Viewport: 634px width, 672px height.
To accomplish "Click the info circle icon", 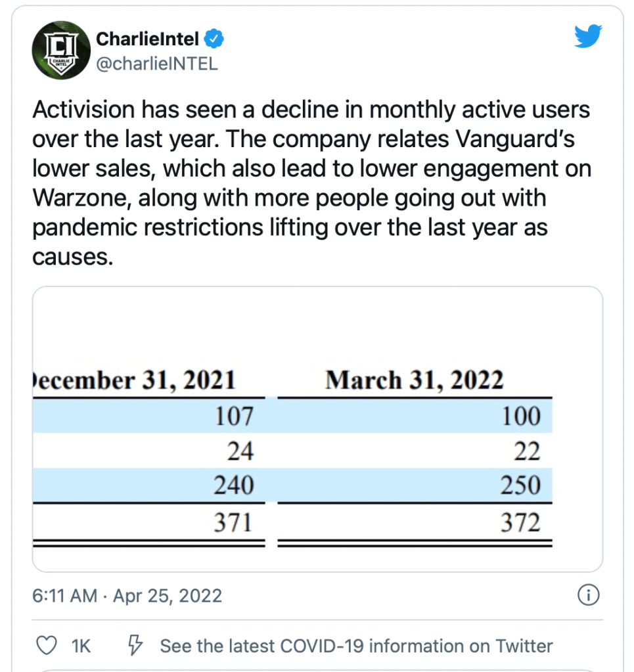I will (587, 595).
